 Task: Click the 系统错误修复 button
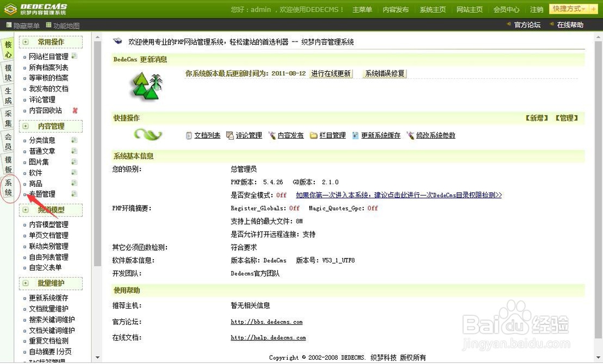coord(385,74)
